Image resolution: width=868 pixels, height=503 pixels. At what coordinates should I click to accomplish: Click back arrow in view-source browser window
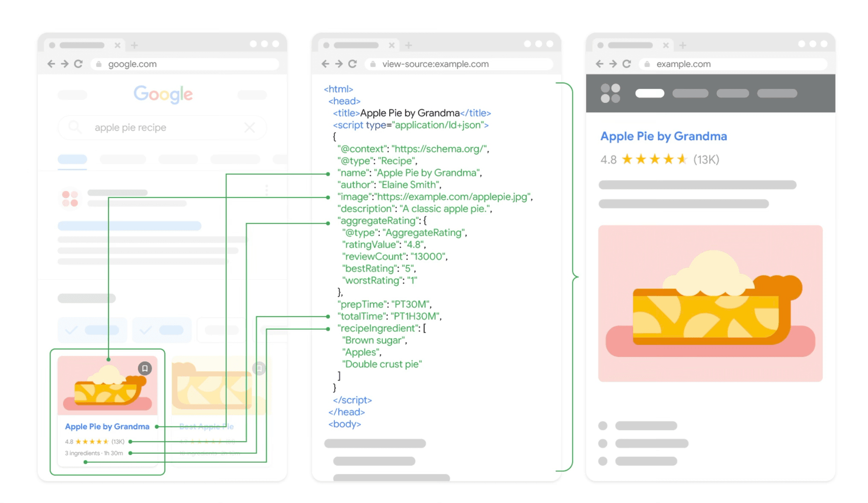325,64
